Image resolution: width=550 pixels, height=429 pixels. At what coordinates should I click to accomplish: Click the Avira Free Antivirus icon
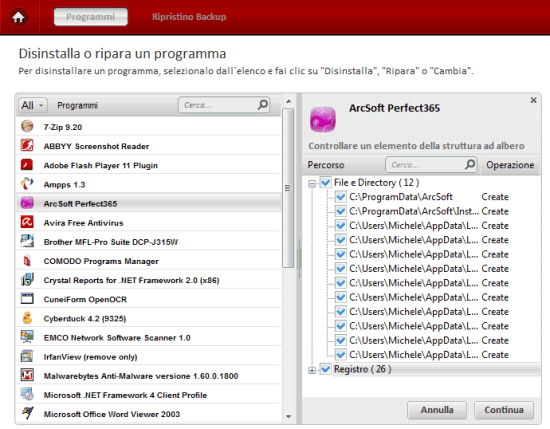[27, 222]
